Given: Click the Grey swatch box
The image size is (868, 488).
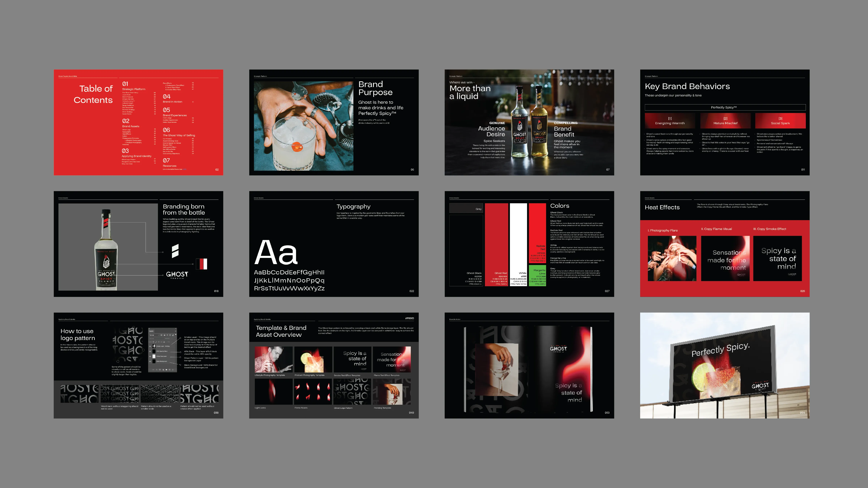Looking at the screenshot, I should 466,208.
